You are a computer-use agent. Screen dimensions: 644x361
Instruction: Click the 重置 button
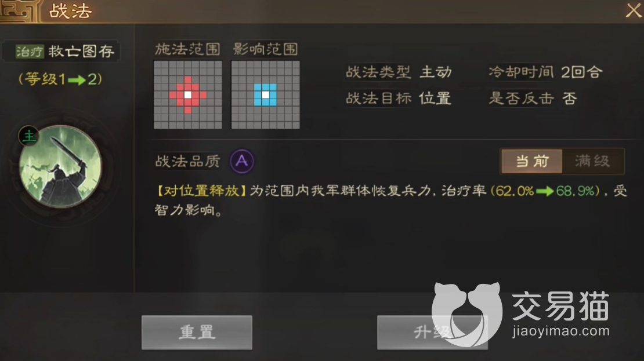tap(197, 332)
